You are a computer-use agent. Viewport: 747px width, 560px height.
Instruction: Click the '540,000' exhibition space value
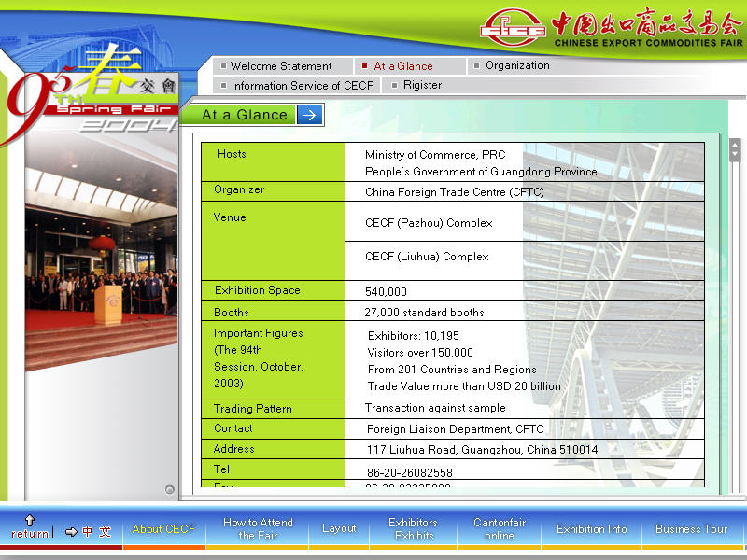point(386,292)
